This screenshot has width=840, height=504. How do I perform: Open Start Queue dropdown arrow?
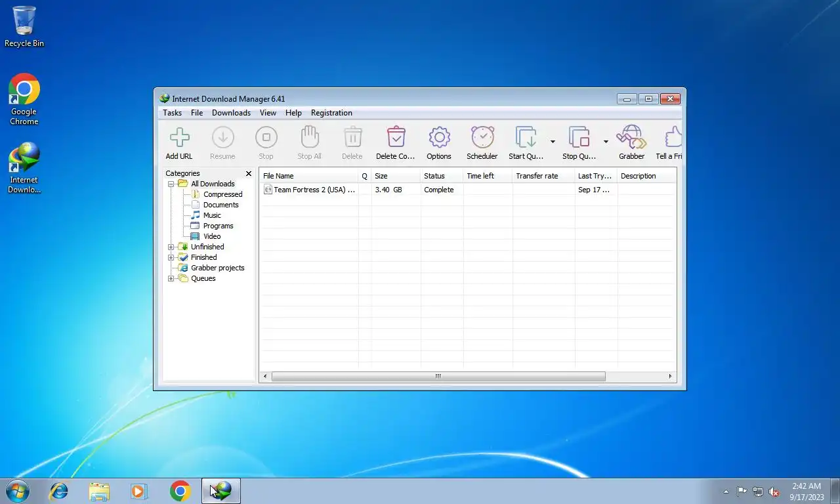pos(553,142)
